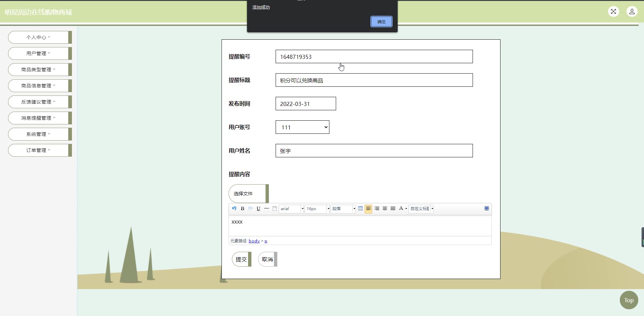The height and width of the screenshot is (316, 644).
Task: Open the user profile icon in header
Action: [632, 12]
